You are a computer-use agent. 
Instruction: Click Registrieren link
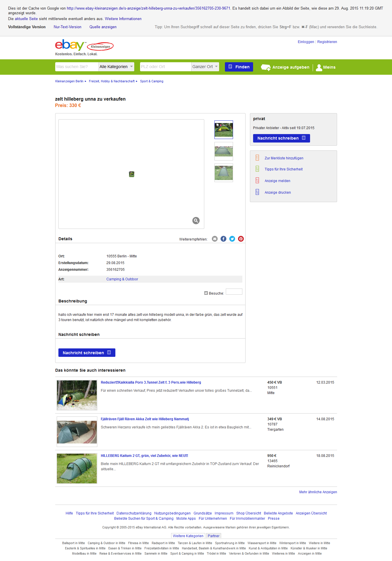point(327,42)
